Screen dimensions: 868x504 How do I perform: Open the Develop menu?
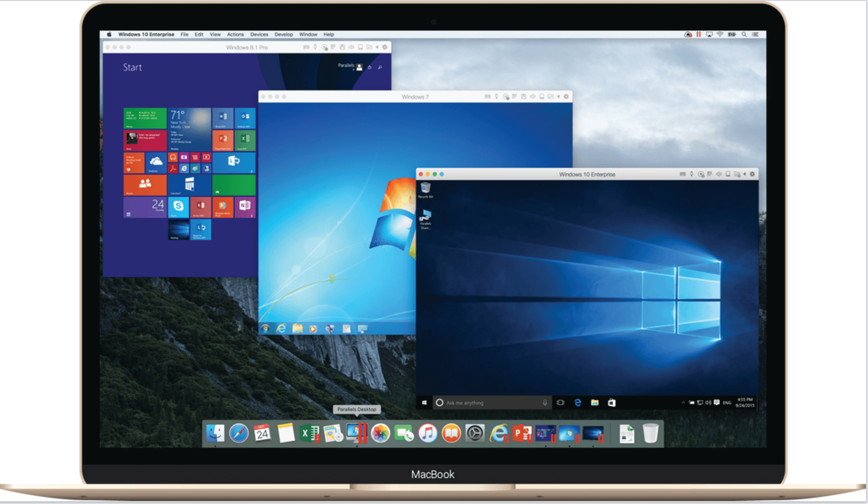(284, 35)
